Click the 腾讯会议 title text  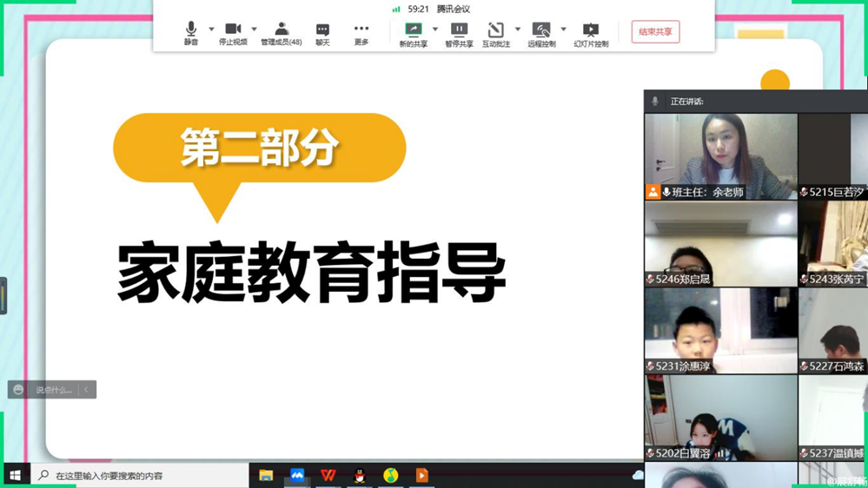(x=454, y=9)
